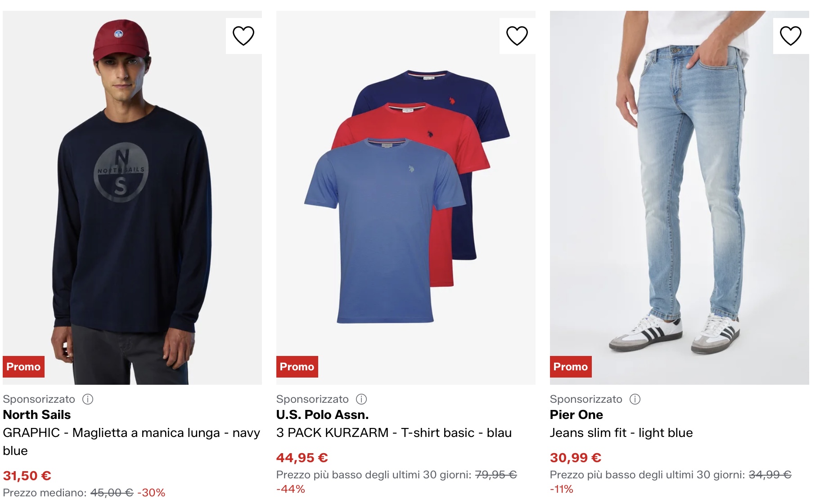This screenshot has height=504, width=838.
Task: Open sponsored info icon for the Pier One listing
Action: pos(635,399)
